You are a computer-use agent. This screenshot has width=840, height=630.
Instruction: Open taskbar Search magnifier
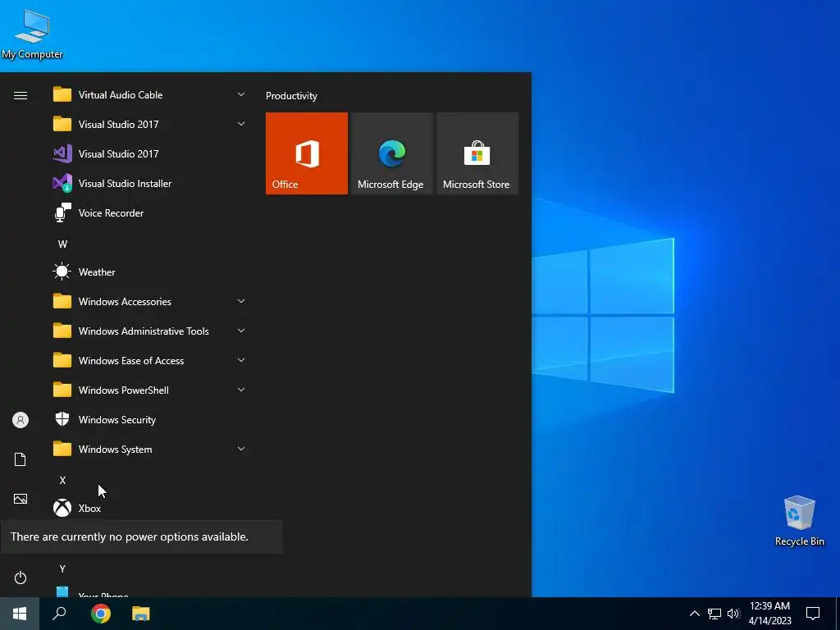[x=59, y=614]
